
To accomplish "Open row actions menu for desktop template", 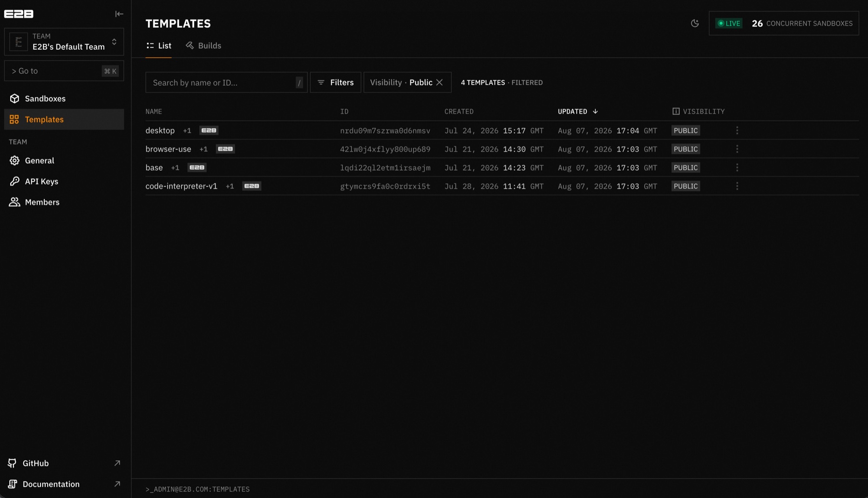I will (x=737, y=131).
